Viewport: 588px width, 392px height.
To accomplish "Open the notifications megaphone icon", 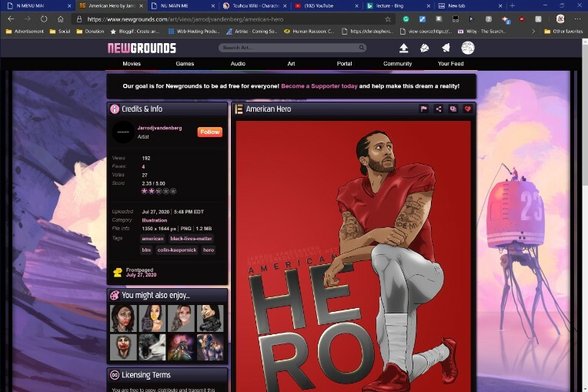I will 446,48.
